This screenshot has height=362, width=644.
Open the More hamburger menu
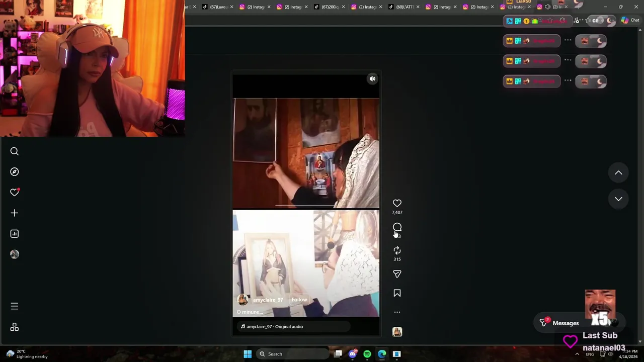coord(14,306)
